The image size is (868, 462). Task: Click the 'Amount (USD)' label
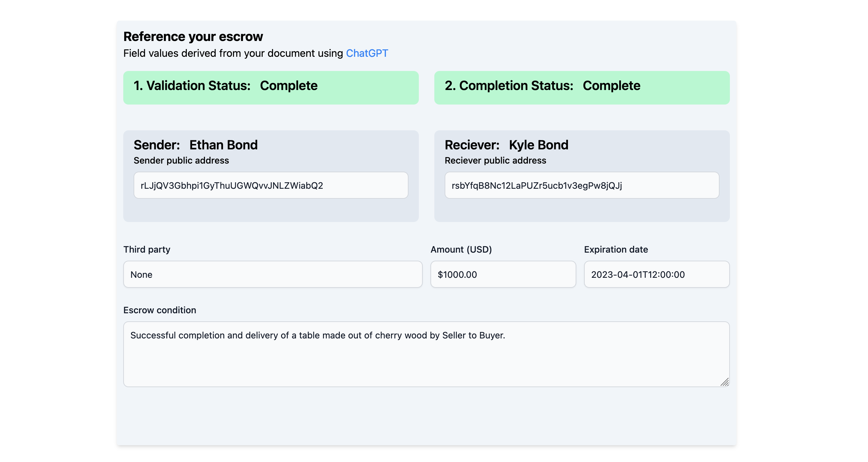click(461, 249)
